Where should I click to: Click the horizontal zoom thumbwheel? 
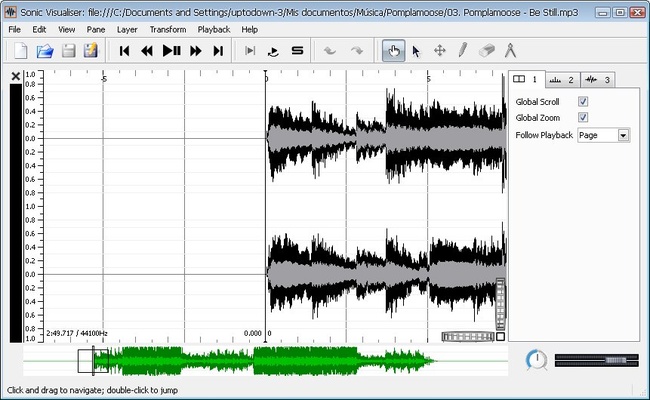[x=468, y=337]
